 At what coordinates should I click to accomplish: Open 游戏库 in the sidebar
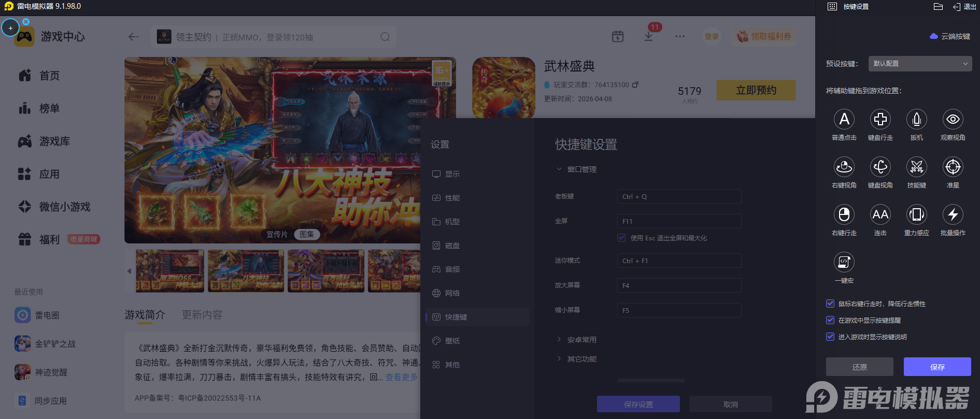click(x=44, y=141)
